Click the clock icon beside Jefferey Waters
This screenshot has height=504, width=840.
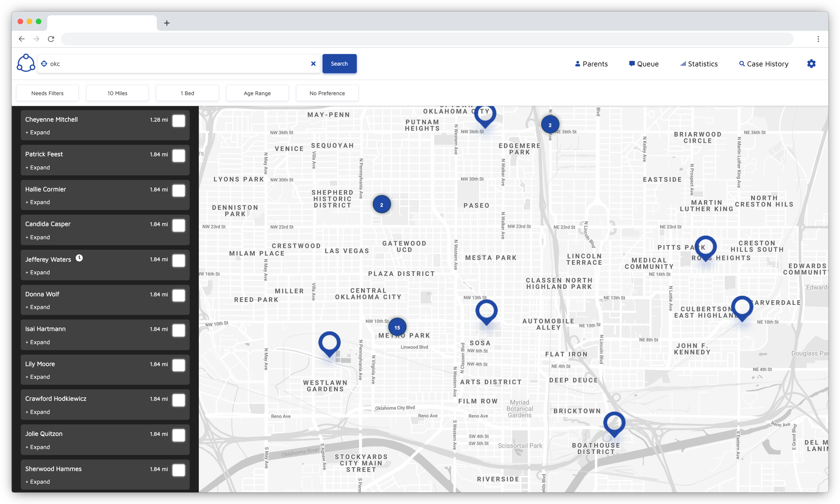click(79, 258)
